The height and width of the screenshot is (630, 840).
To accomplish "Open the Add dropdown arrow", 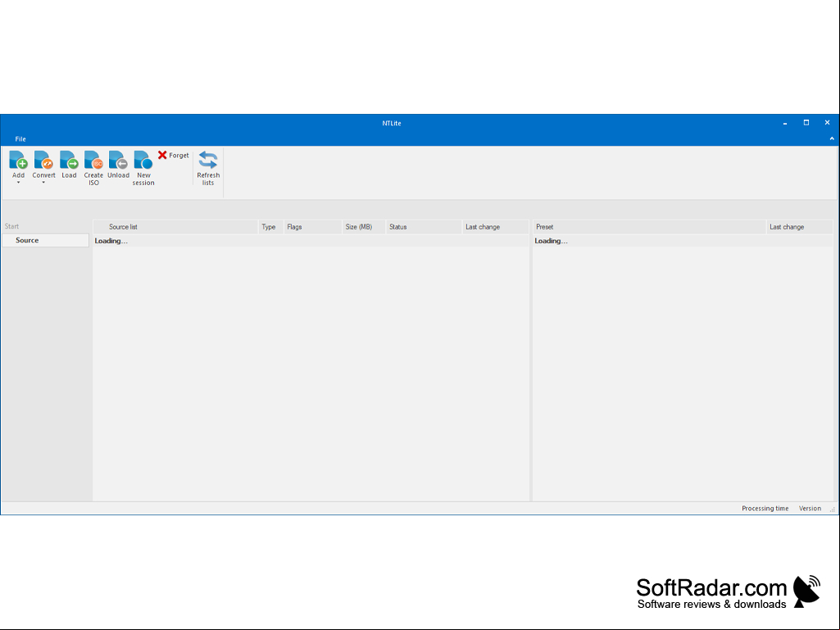I will pyautogui.click(x=18, y=183).
